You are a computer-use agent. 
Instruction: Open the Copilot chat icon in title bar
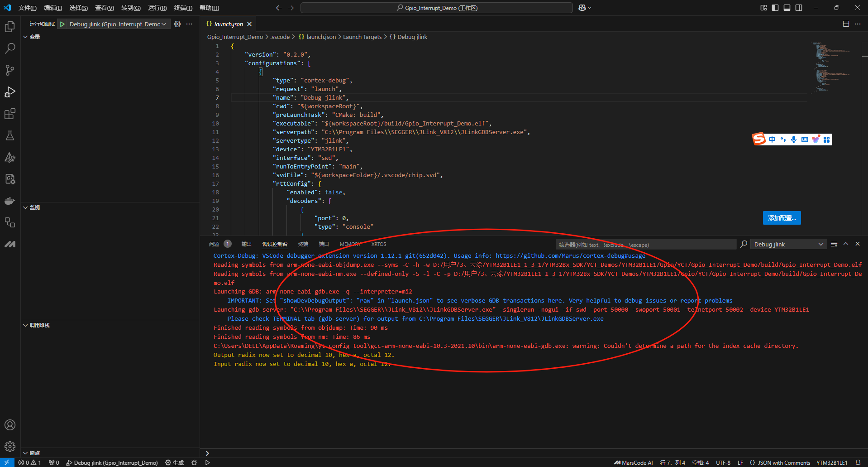(582, 8)
